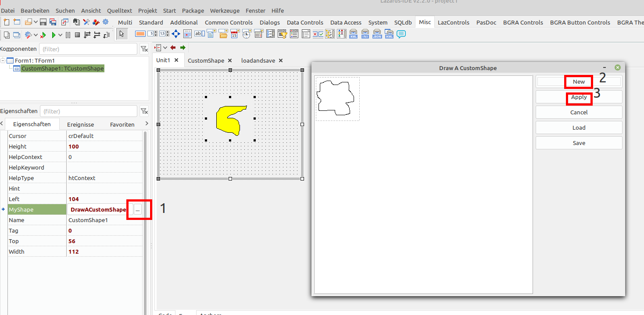Pick the TSpinEdit component showing 5
The height and width of the screenshot is (315, 644).
(152, 34)
